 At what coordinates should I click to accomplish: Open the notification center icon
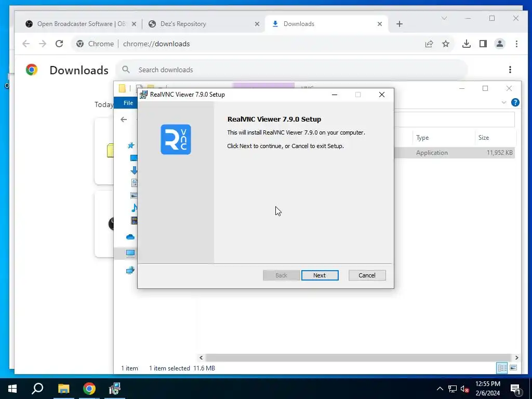516,389
